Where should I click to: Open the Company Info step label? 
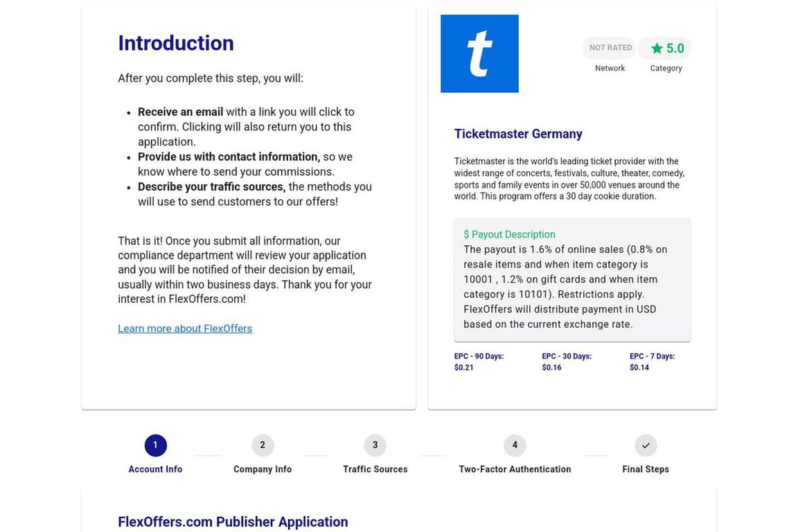[263, 469]
